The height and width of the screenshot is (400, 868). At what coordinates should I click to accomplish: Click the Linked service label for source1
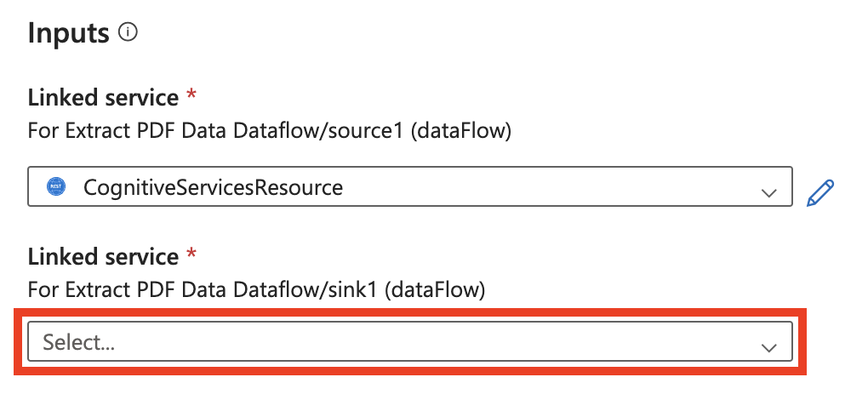tap(103, 97)
